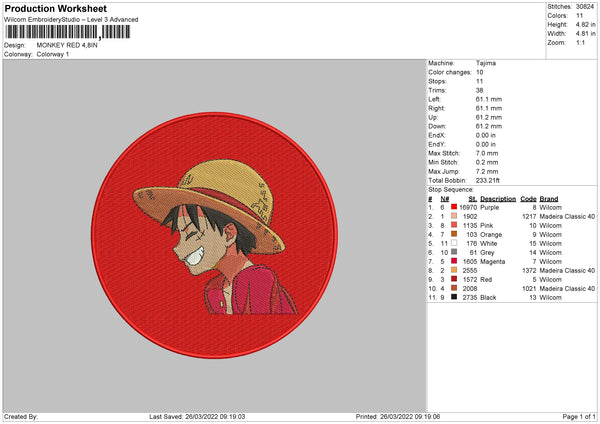
Task: Click the 'EndX:' label
Action: coord(437,135)
